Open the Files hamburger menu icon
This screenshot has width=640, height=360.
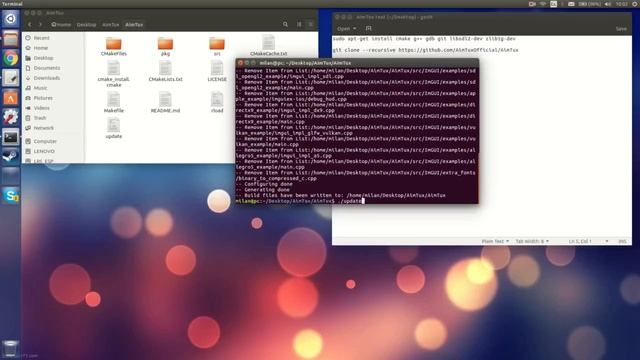tap(311, 24)
